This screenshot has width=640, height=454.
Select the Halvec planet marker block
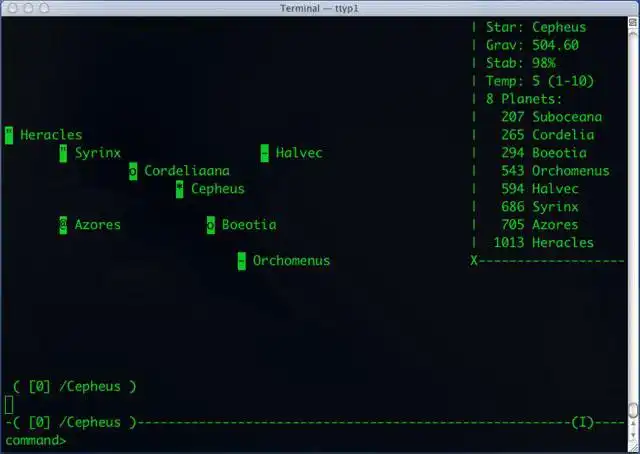click(264, 153)
